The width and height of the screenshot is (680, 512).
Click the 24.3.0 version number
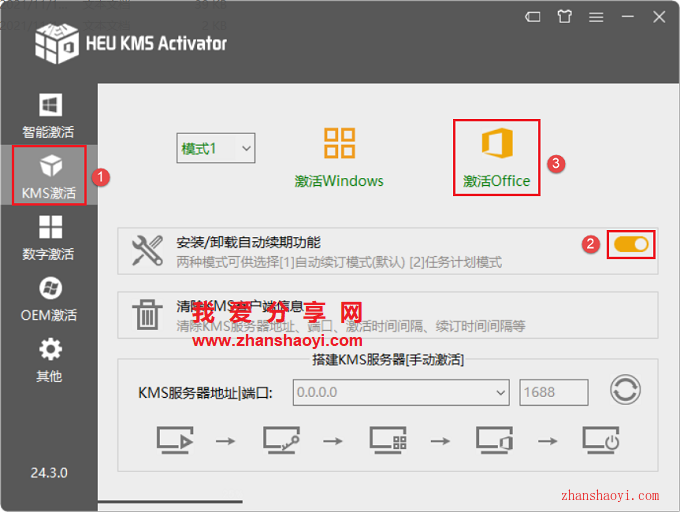49,473
